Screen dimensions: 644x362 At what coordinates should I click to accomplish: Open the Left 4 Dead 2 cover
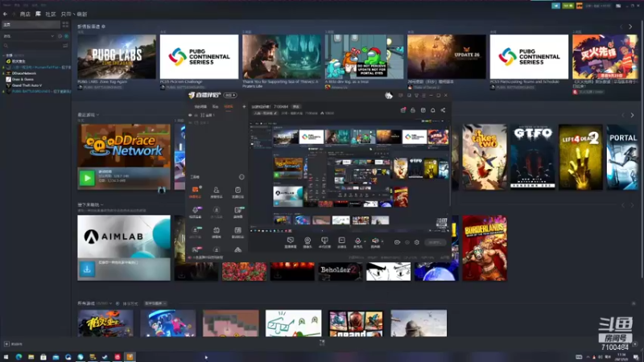coord(580,157)
